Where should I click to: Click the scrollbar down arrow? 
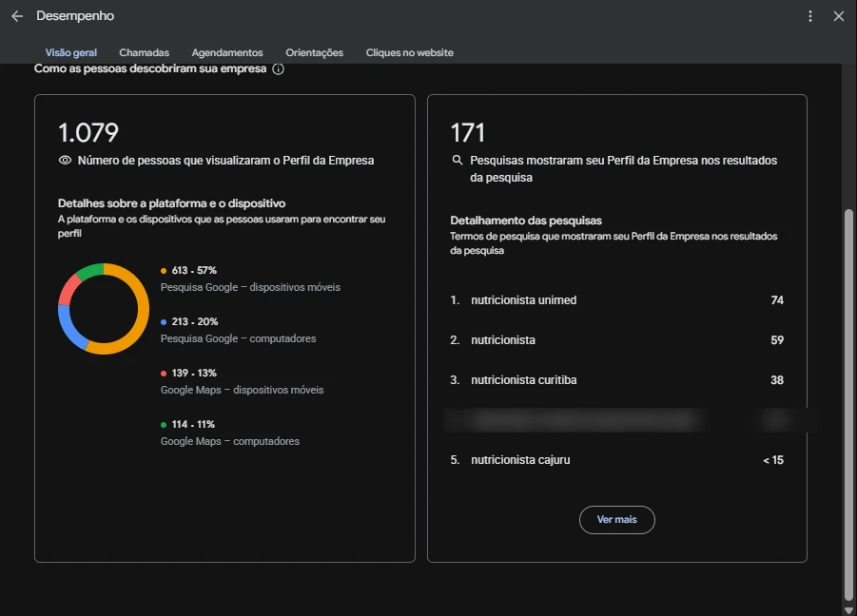click(848, 610)
